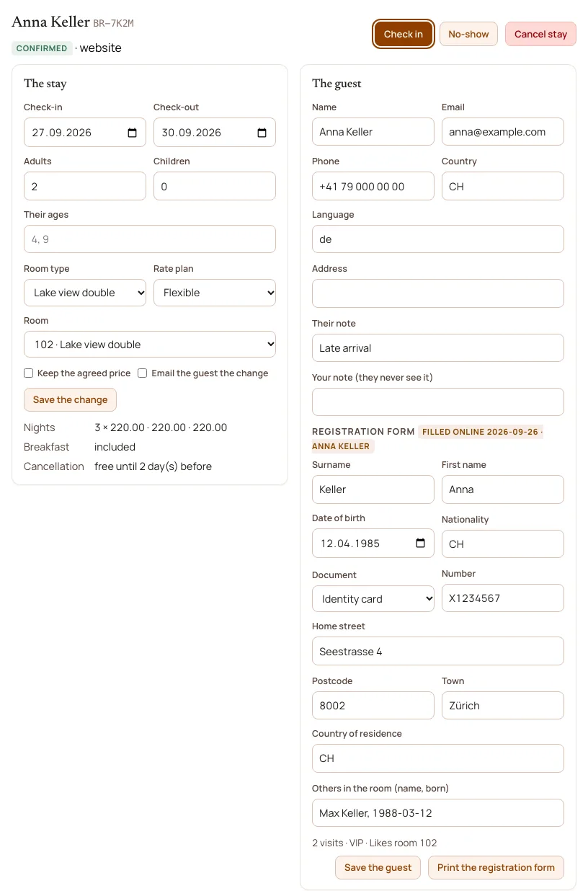The image size is (588, 891).
Task: Edit the guest Country field
Action: [503, 186]
